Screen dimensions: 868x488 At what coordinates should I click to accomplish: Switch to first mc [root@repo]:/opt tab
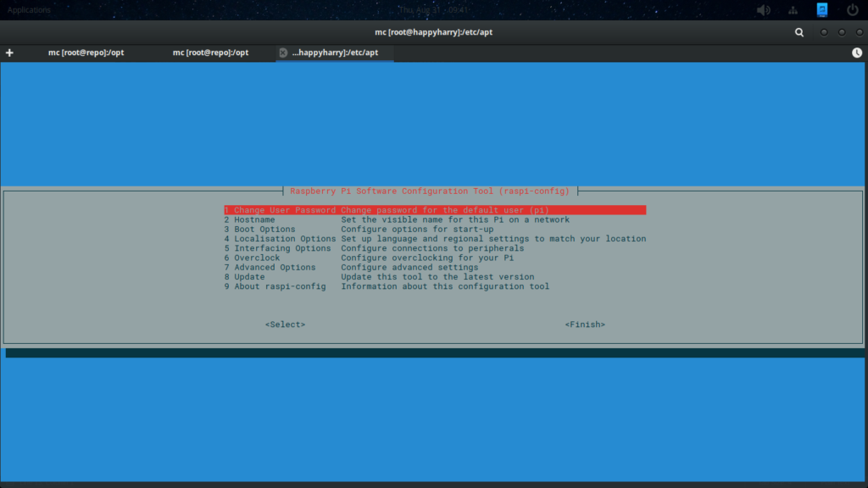click(x=86, y=53)
